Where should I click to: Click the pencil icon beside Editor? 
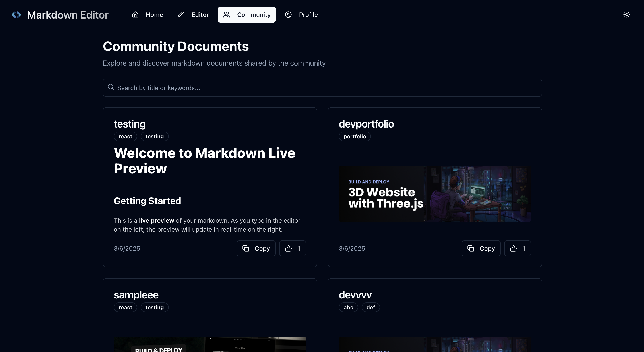181,15
